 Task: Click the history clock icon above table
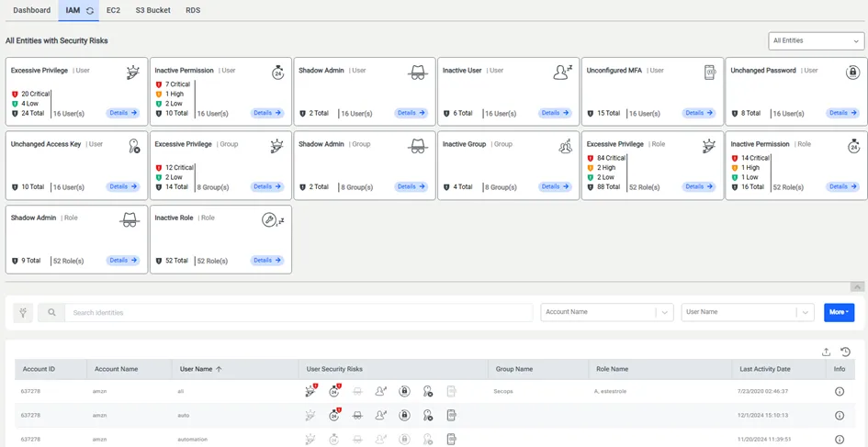[845, 352]
